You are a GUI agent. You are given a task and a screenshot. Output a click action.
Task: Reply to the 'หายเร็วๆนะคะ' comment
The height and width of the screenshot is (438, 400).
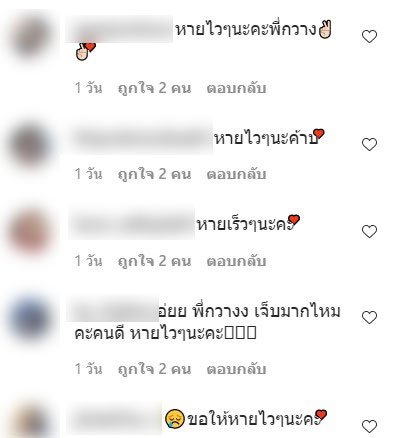pos(236,261)
